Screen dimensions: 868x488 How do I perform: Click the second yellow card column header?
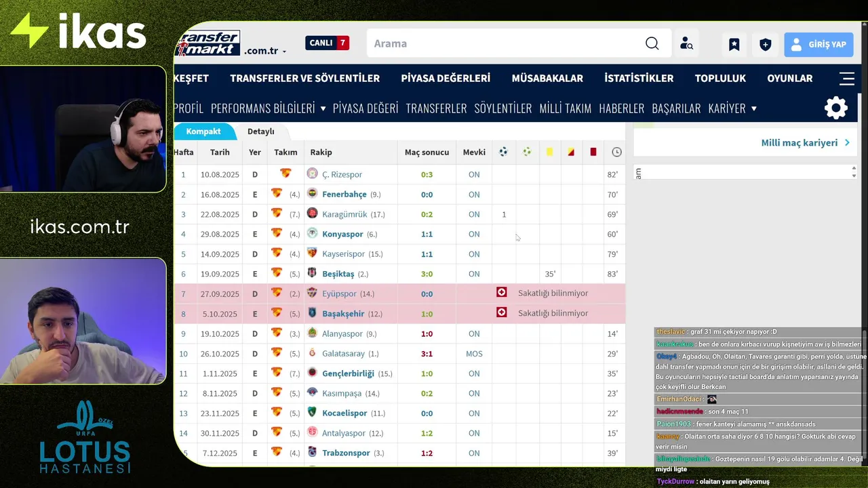click(571, 152)
